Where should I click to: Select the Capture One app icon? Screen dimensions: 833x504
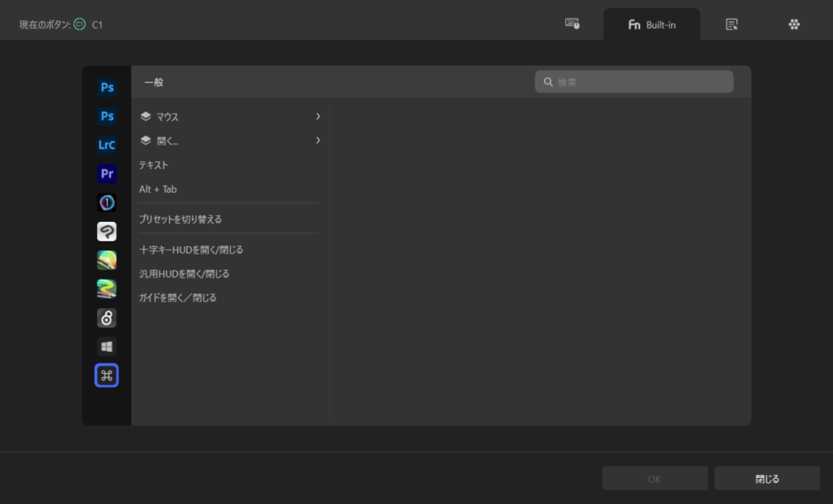point(107,203)
